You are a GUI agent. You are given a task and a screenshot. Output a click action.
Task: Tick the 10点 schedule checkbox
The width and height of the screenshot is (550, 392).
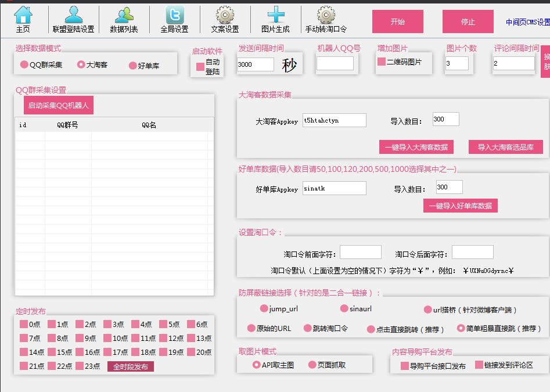coord(107,338)
